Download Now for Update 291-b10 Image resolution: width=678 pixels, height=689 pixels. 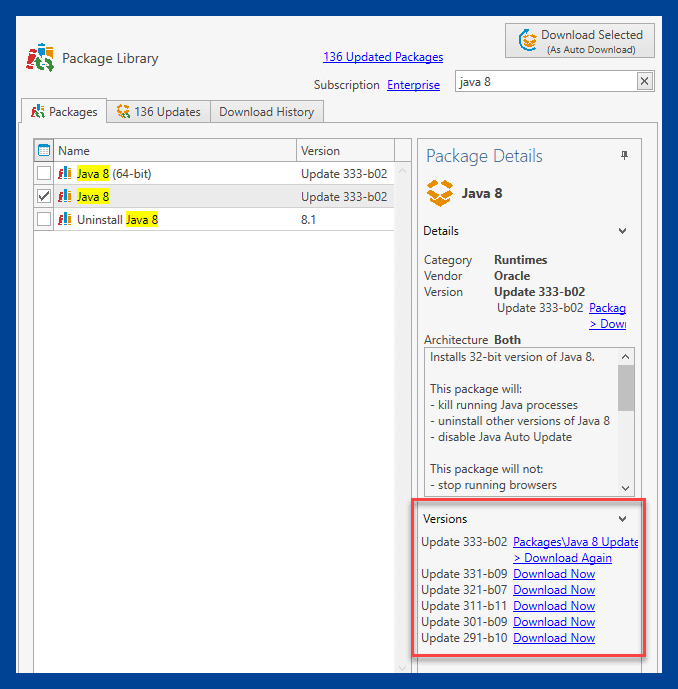coord(554,638)
